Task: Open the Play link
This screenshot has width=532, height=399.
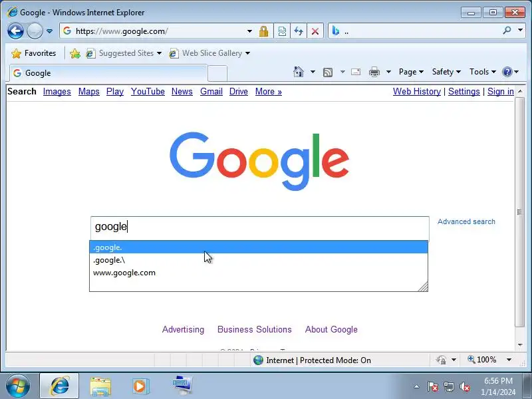Action: point(115,92)
